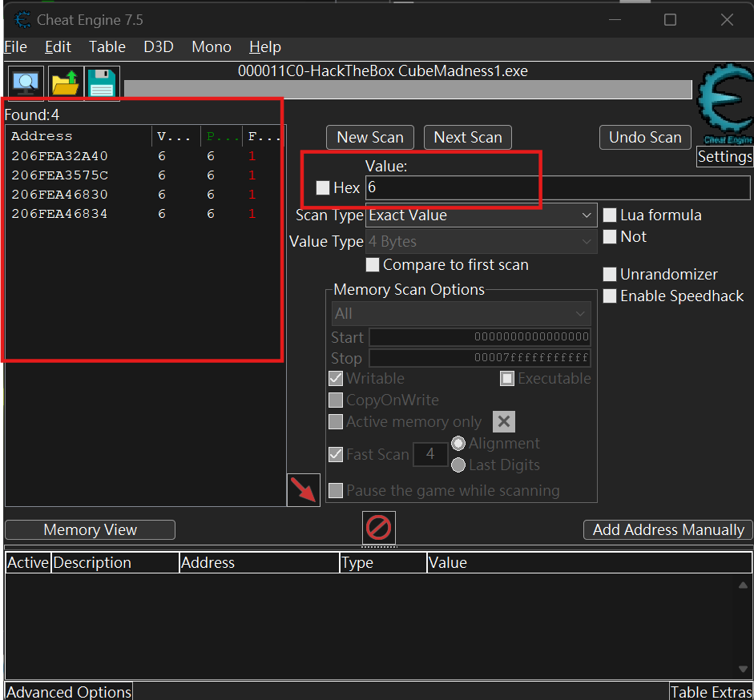
Task: Click the address table scrollbar up arrow
Action: coord(743,585)
